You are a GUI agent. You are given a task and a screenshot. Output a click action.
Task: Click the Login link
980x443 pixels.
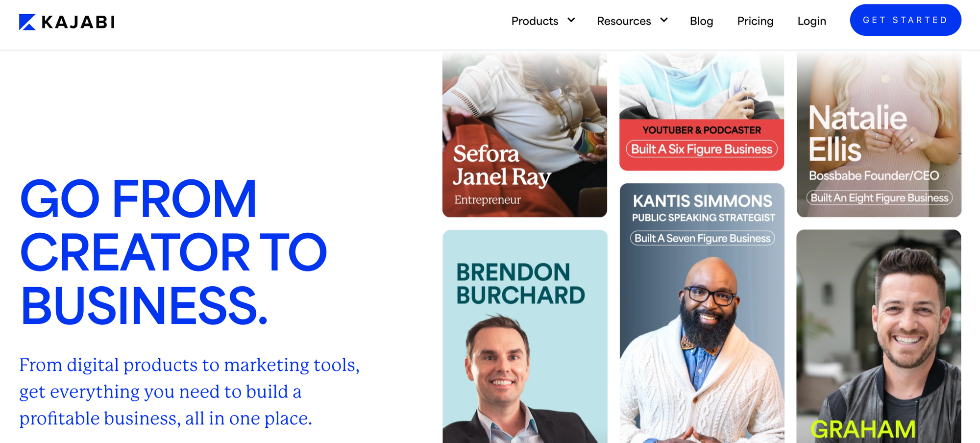pyautogui.click(x=811, y=21)
